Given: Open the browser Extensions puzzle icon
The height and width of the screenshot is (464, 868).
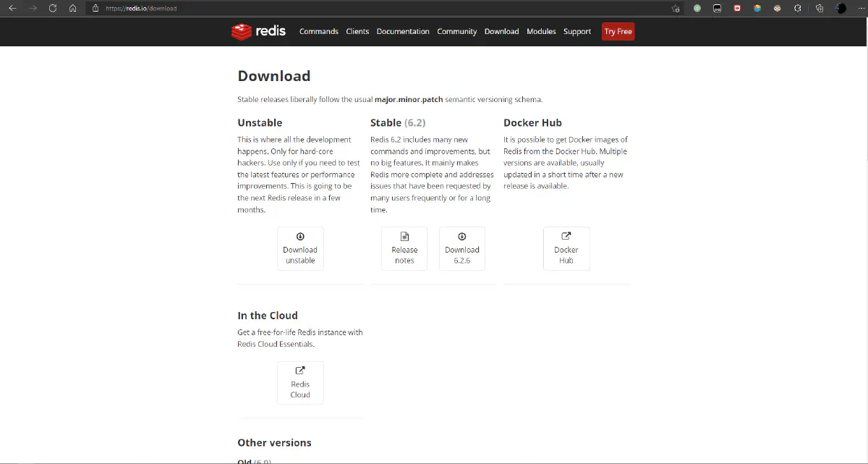Looking at the screenshot, I should click(798, 9).
